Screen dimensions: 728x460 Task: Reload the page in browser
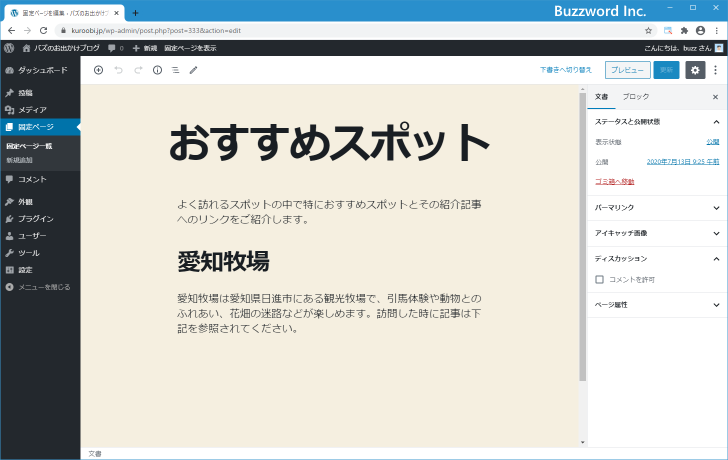[x=44, y=31]
